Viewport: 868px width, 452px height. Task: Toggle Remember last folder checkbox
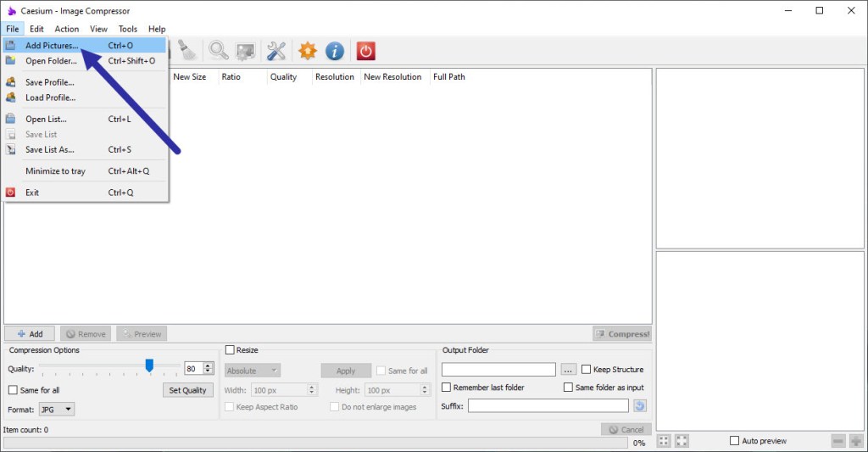tap(446, 388)
